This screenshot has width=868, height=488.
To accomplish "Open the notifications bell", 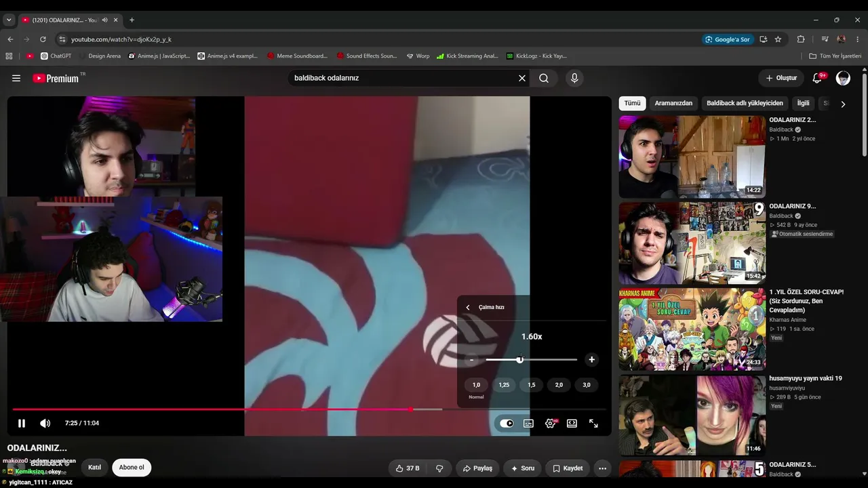I will coord(817,78).
